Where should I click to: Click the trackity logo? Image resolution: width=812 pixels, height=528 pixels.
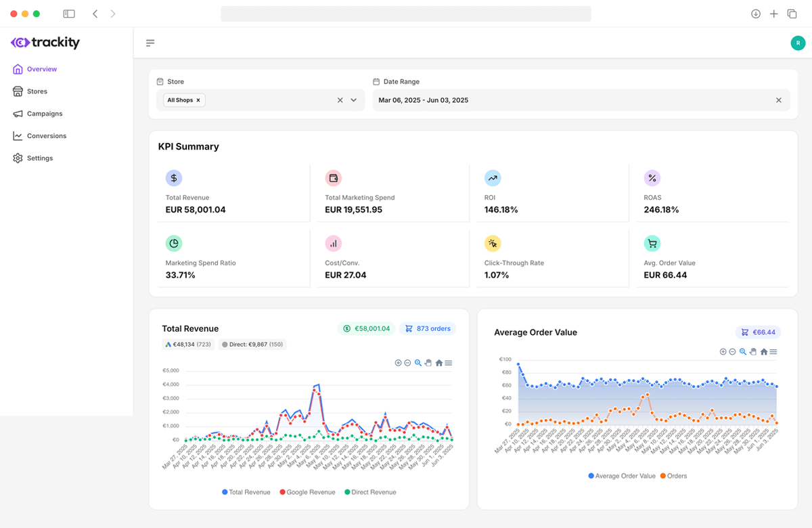[x=45, y=43]
